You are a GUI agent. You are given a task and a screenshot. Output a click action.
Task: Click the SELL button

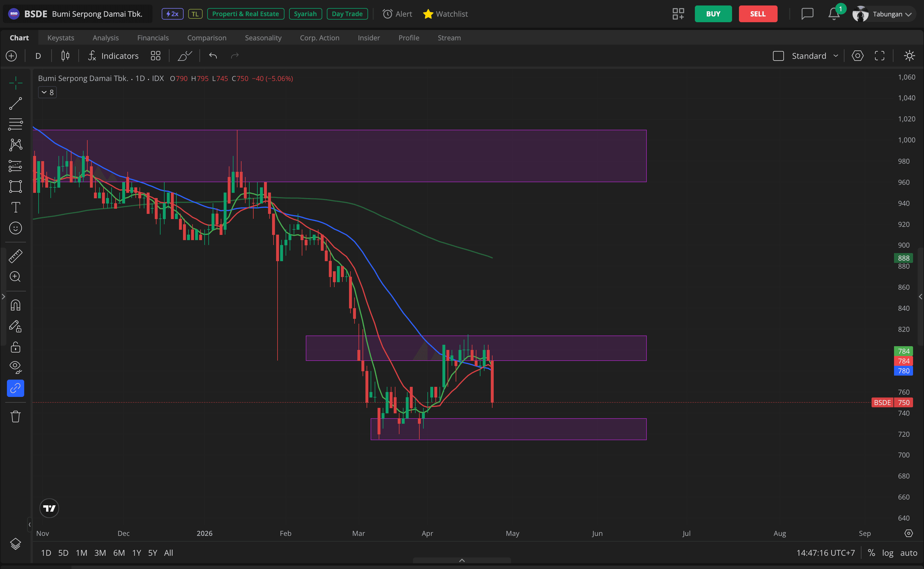[758, 14]
